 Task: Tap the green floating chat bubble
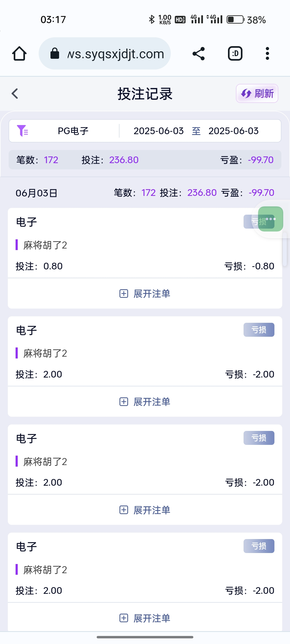[270, 219]
